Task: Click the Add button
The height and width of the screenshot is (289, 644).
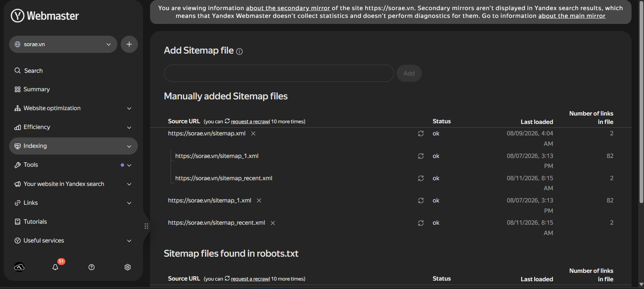Action: point(409,73)
